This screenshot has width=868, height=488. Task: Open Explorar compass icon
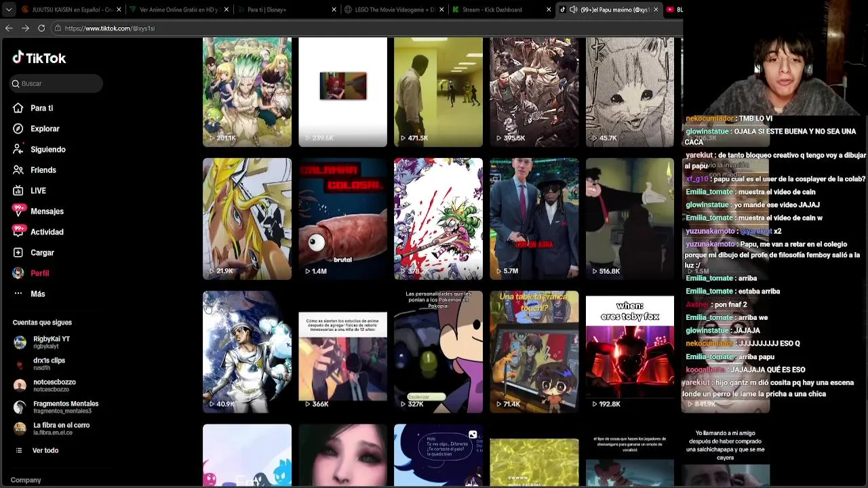click(x=18, y=129)
